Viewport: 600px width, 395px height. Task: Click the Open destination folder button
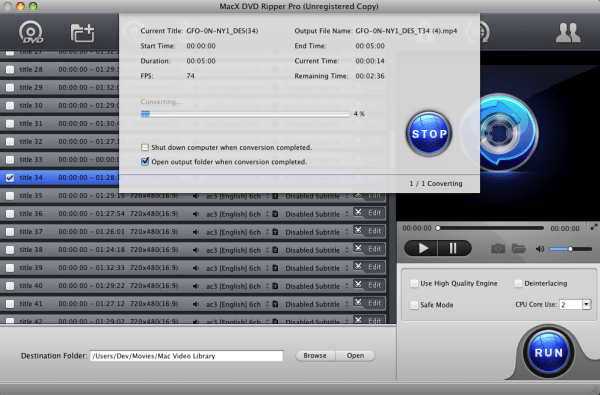(355, 356)
